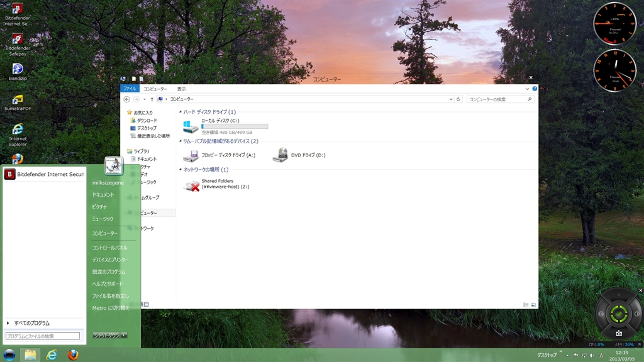Screen dimensions: 644x362
Task: Open SumatraPDF desktop shortcut
Action: coord(17,102)
